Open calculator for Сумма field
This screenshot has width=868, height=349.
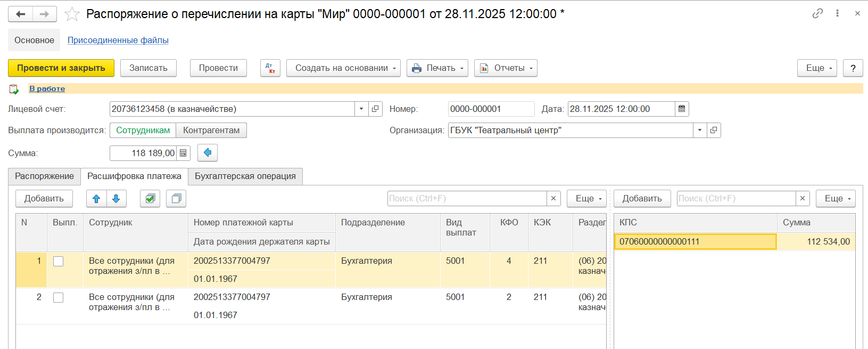click(183, 153)
